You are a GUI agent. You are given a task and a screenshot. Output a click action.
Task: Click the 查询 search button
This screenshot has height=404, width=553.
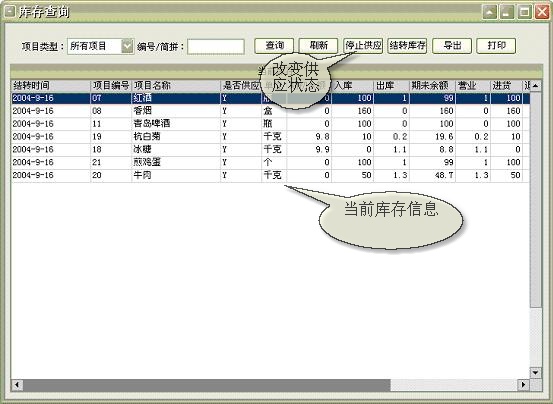274,46
